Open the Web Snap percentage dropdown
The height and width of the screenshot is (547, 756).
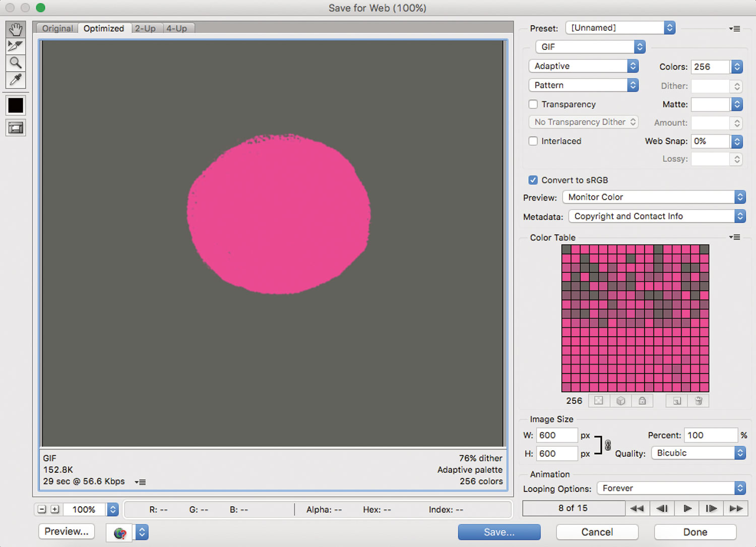click(x=737, y=141)
